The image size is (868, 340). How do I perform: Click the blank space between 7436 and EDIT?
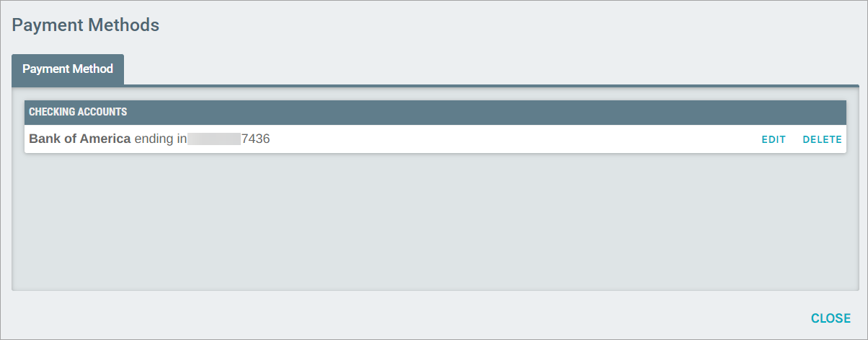(515, 139)
